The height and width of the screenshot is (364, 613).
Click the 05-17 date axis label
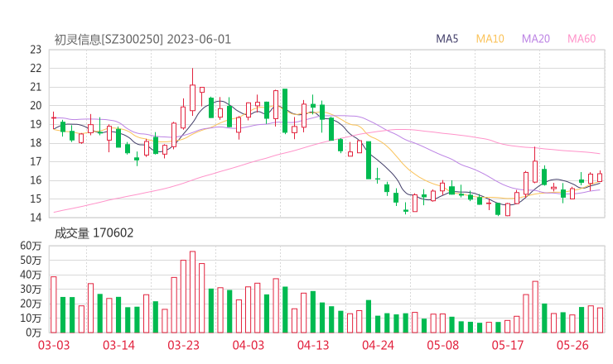pyautogui.click(x=508, y=345)
